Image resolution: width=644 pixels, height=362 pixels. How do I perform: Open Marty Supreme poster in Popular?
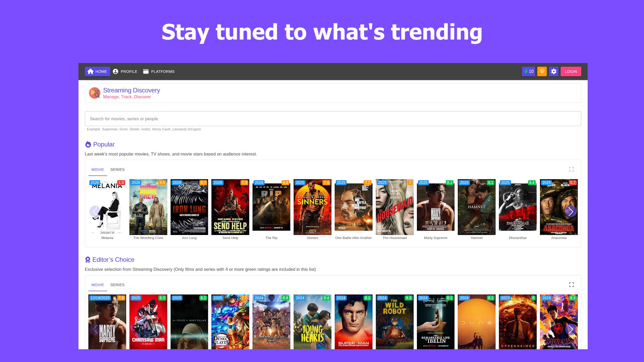pos(436,207)
